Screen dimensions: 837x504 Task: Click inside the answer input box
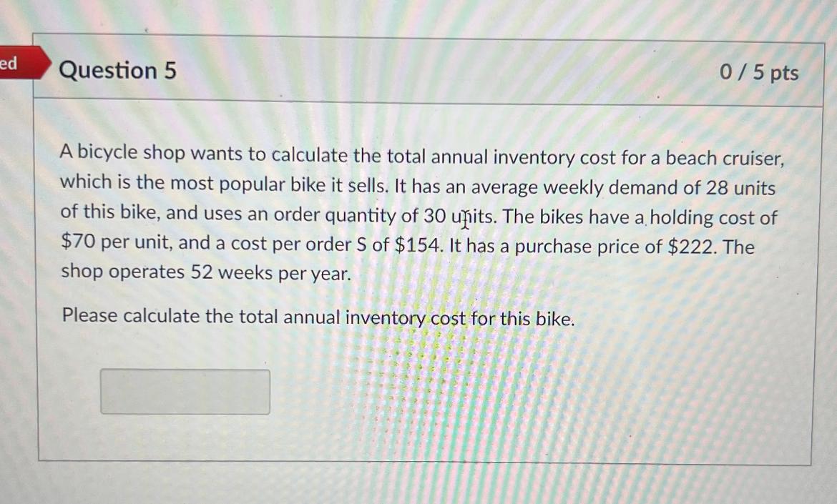pos(185,391)
